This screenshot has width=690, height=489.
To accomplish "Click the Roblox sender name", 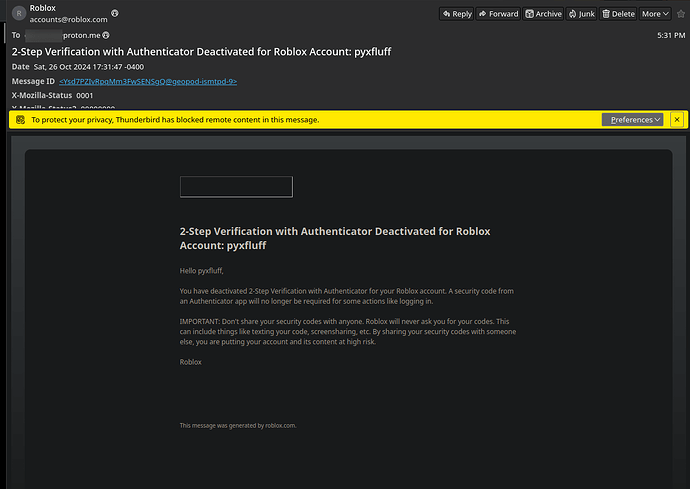I will (43, 8).
